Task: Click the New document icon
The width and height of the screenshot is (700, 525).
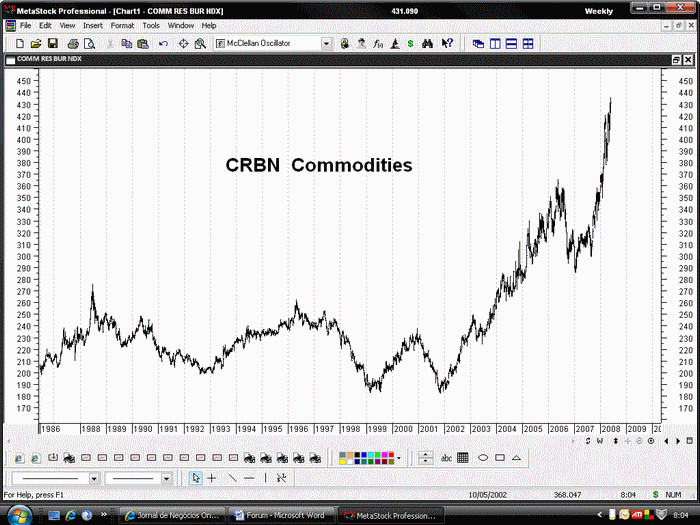Action: click(x=20, y=44)
